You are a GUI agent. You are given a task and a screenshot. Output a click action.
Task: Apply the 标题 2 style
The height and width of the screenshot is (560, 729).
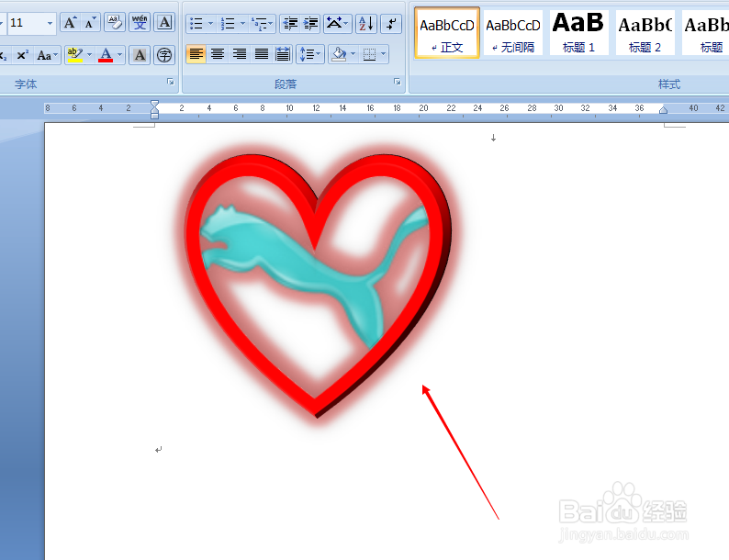point(645,32)
